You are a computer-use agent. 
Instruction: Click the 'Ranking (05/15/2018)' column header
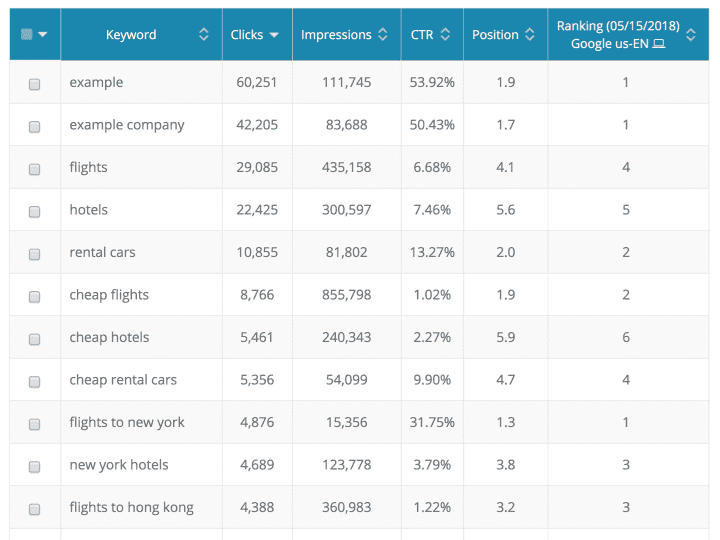(x=620, y=26)
